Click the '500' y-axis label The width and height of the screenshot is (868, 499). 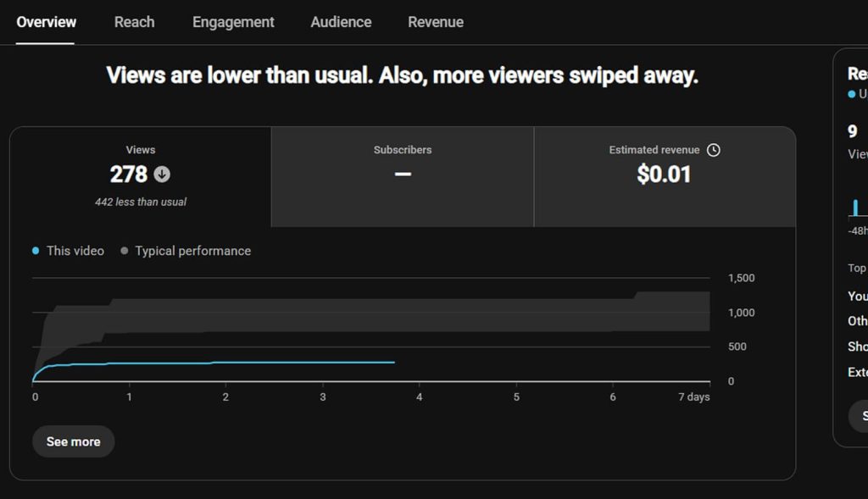click(x=737, y=347)
